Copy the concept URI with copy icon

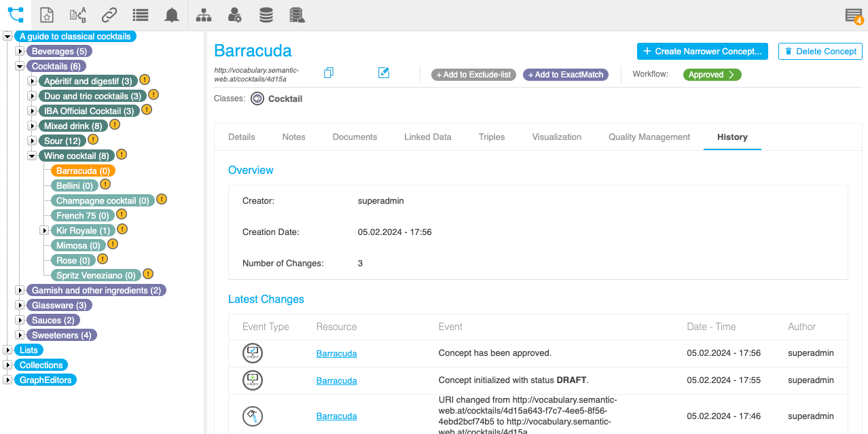pyautogui.click(x=329, y=73)
